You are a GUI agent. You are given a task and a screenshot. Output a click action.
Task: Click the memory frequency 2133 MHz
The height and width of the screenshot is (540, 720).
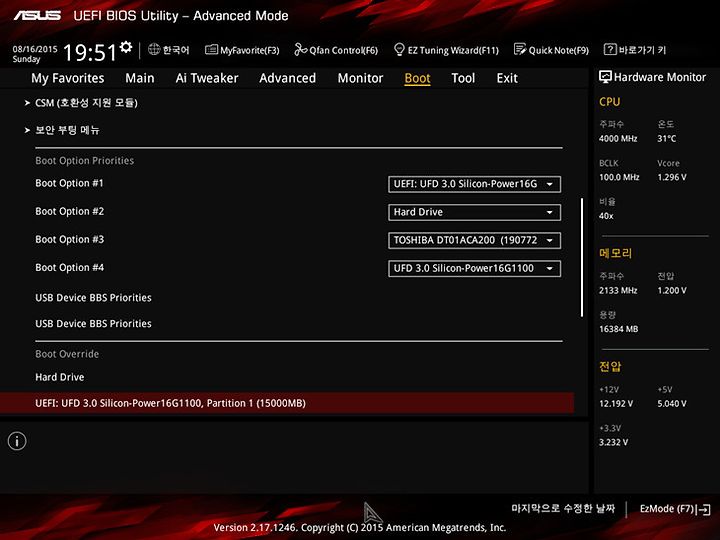pyautogui.click(x=618, y=291)
